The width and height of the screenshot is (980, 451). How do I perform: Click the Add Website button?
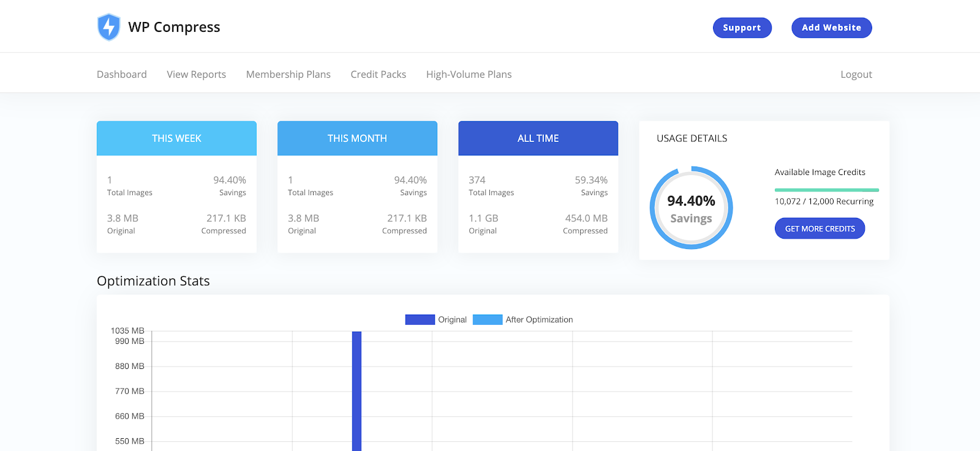tap(831, 28)
